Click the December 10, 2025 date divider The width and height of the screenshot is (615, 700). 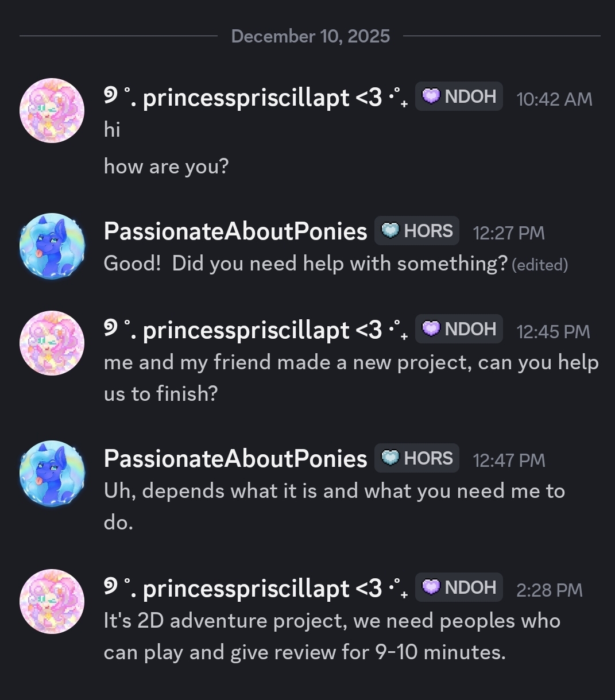click(x=310, y=36)
